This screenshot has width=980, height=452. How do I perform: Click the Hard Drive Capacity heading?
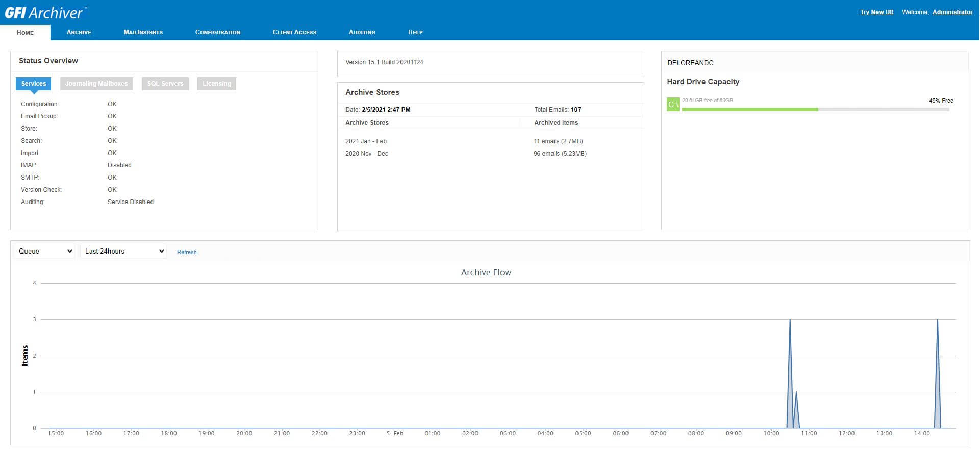click(703, 82)
